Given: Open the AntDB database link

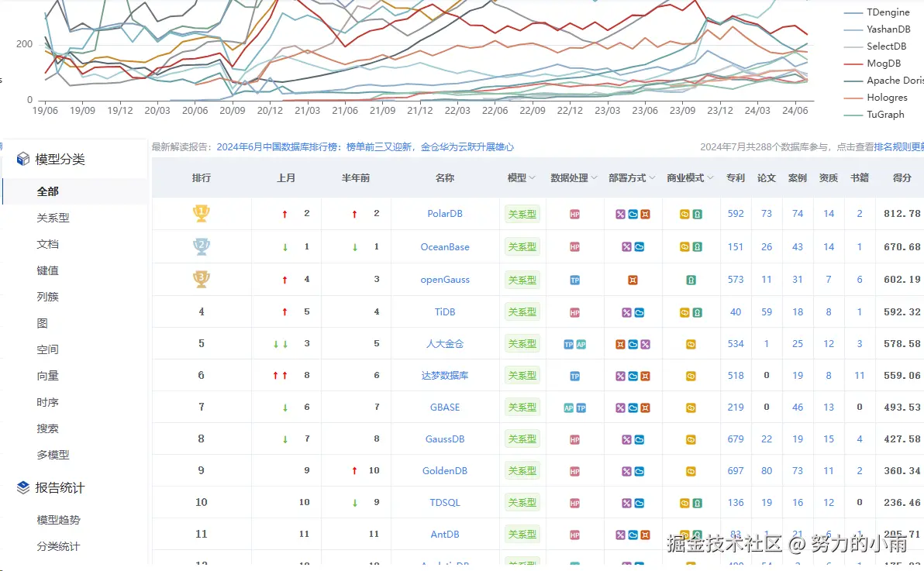Looking at the screenshot, I should (x=445, y=535).
